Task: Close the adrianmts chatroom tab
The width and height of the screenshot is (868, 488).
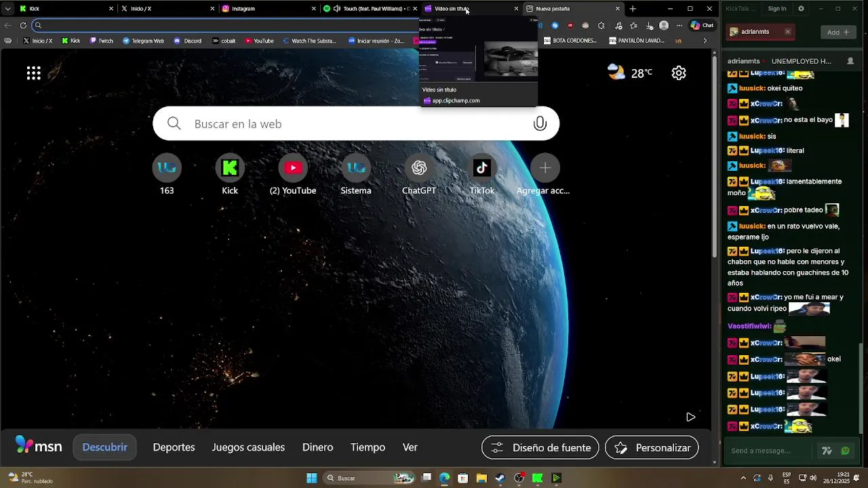Action: pyautogui.click(x=787, y=32)
